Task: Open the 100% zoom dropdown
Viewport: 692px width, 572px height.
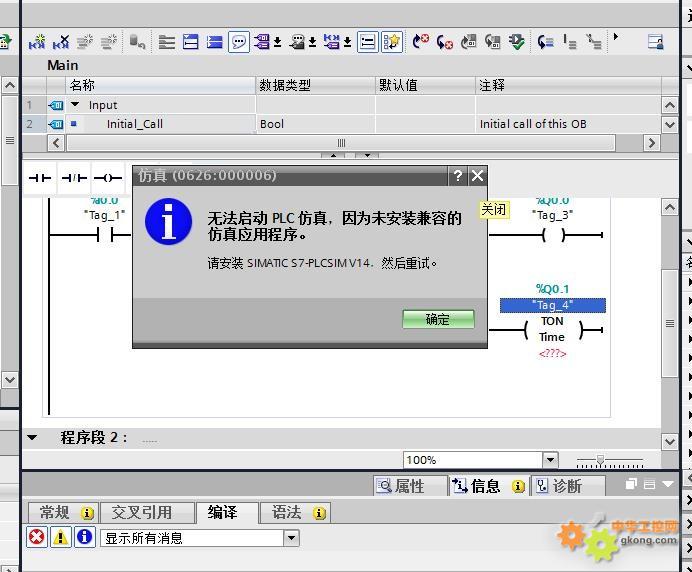Action: [550, 460]
